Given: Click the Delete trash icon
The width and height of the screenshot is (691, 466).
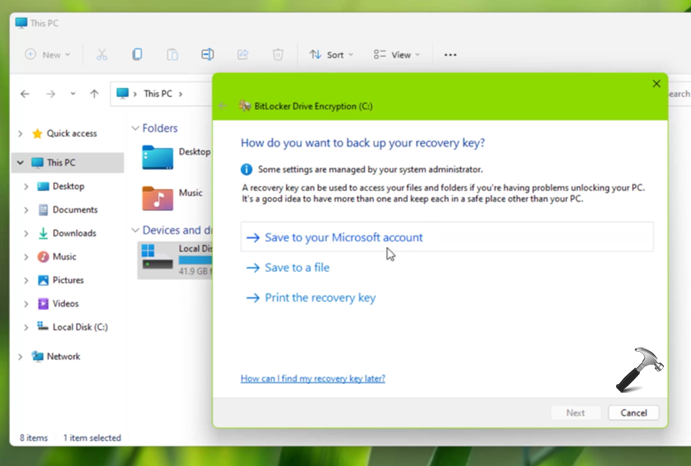Looking at the screenshot, I should pos(278,55).
